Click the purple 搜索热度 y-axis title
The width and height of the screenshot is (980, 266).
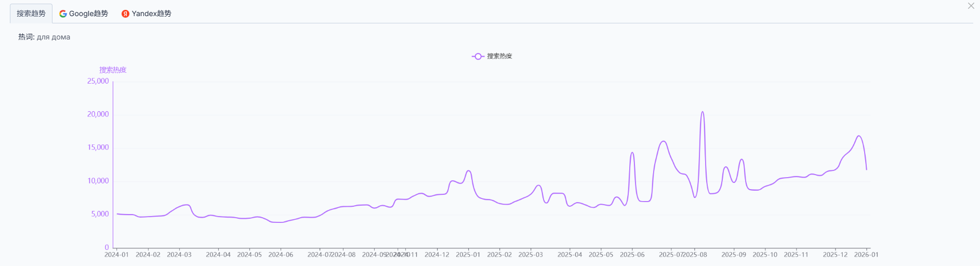(113, 70)
